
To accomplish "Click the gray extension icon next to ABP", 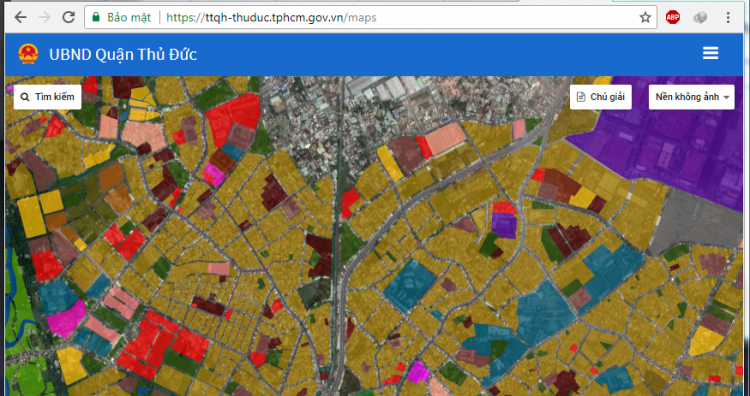I will (x=700, y=18).
